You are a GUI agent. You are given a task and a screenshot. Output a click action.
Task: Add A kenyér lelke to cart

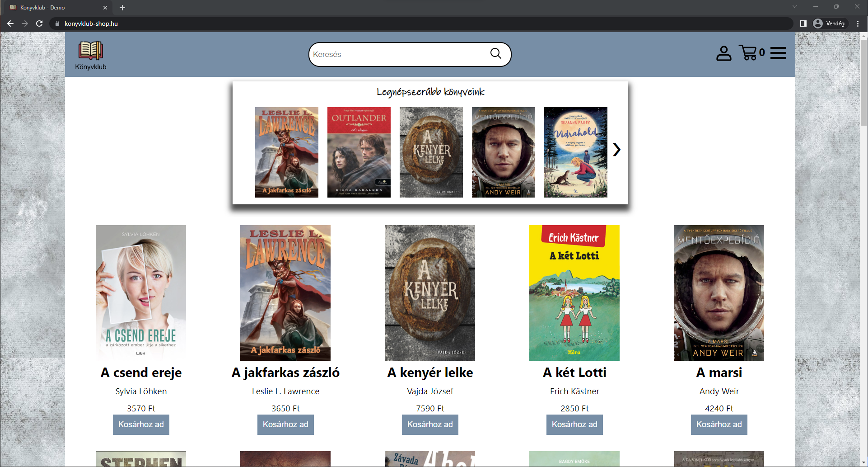(430, 425)
